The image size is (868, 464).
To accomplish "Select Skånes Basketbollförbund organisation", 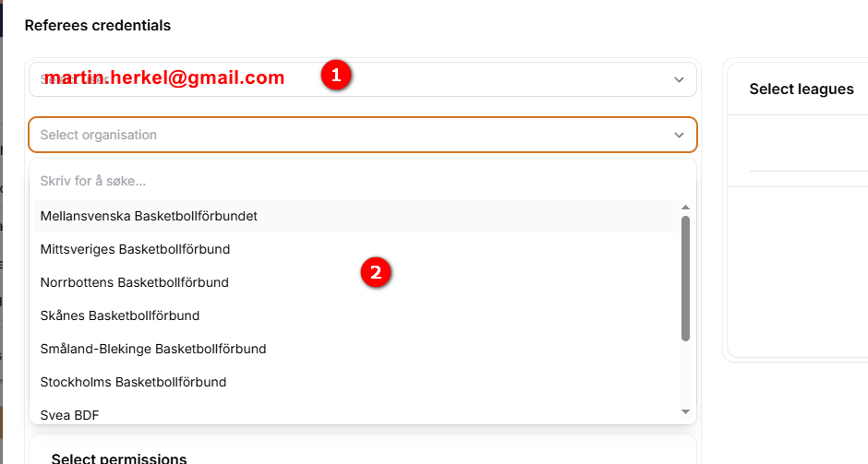I will pos(120,315).
